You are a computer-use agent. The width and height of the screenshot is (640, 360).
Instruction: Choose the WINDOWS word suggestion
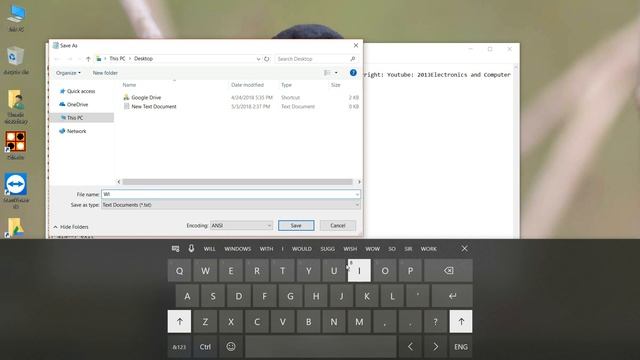point(238,249)
